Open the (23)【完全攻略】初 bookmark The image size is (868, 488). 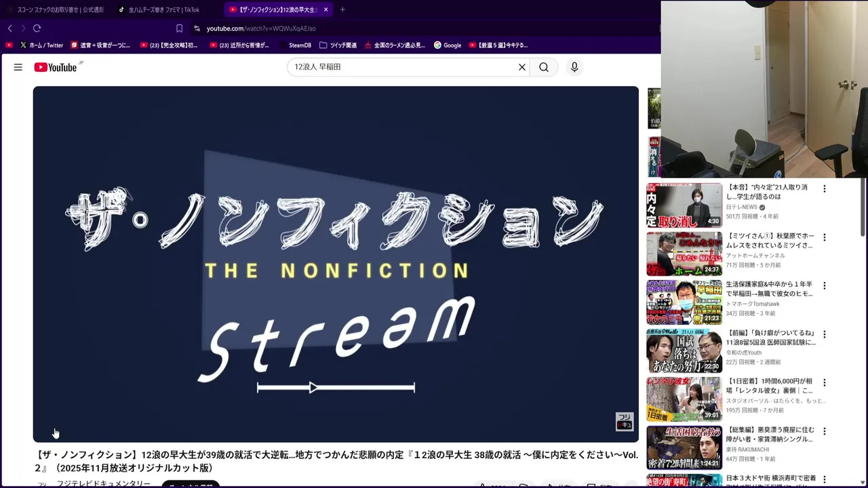point(169,45)
